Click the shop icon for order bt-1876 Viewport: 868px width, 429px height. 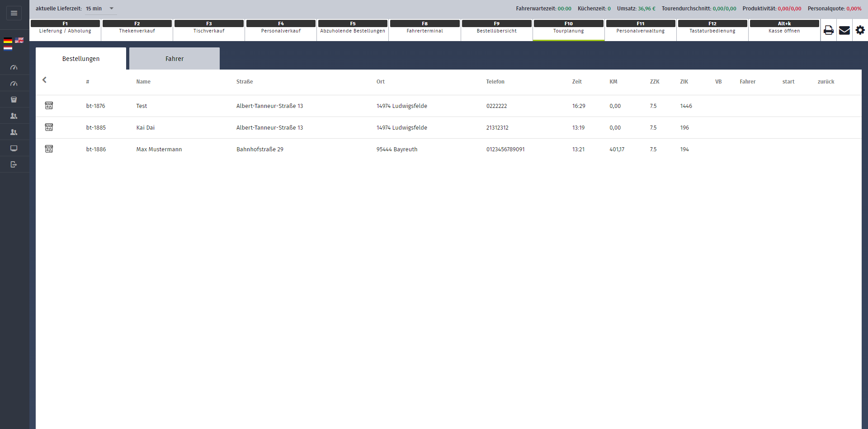(49, 106)
